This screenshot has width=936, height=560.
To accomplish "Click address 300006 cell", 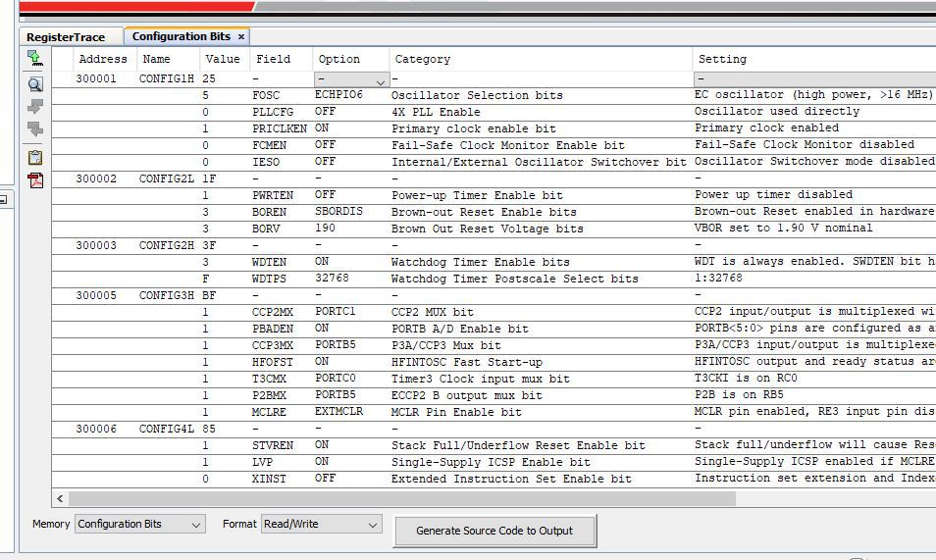I will pos(96,429).
